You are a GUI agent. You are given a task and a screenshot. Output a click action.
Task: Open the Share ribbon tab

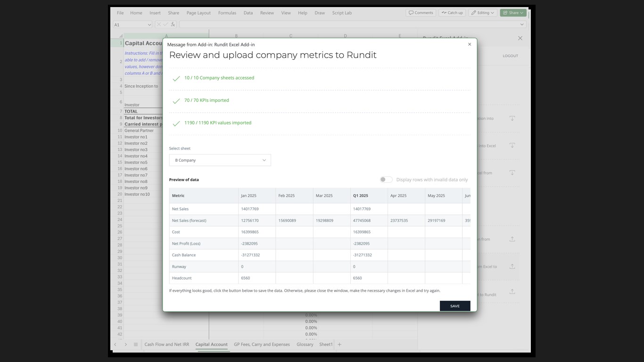(173, 13)
